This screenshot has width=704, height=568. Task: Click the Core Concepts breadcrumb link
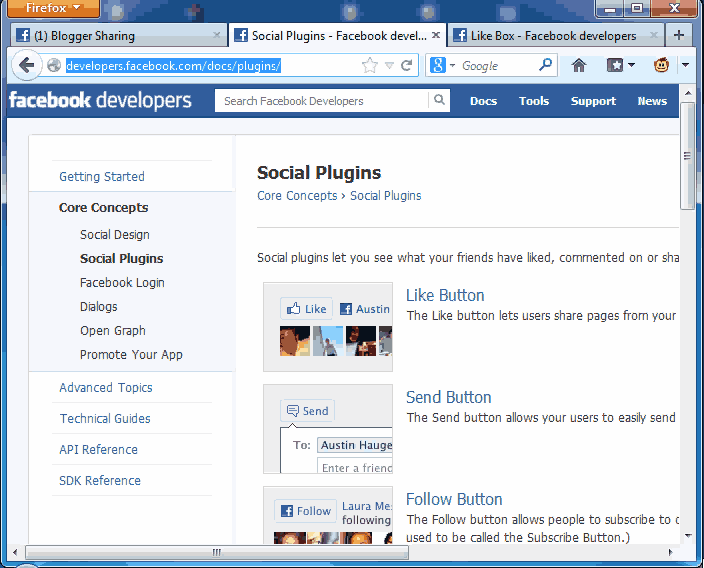[x=297, y=196]
